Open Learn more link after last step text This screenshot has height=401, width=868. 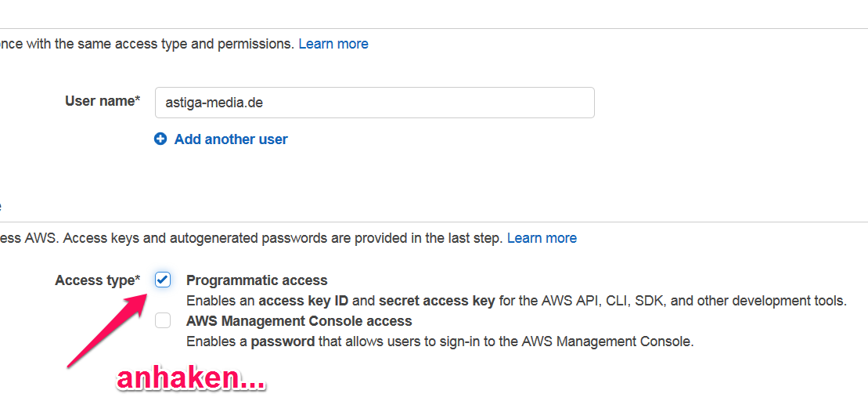pyautogui.click(x=542, y=238)
